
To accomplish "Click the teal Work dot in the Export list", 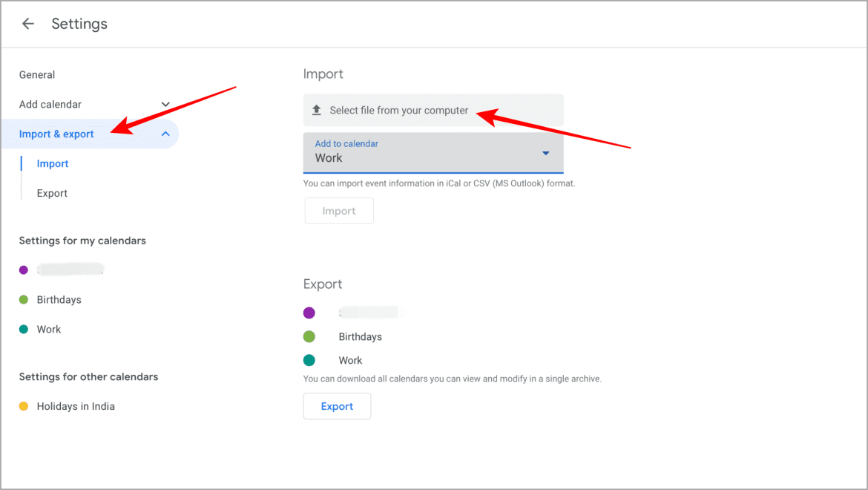I will point(309,361).
